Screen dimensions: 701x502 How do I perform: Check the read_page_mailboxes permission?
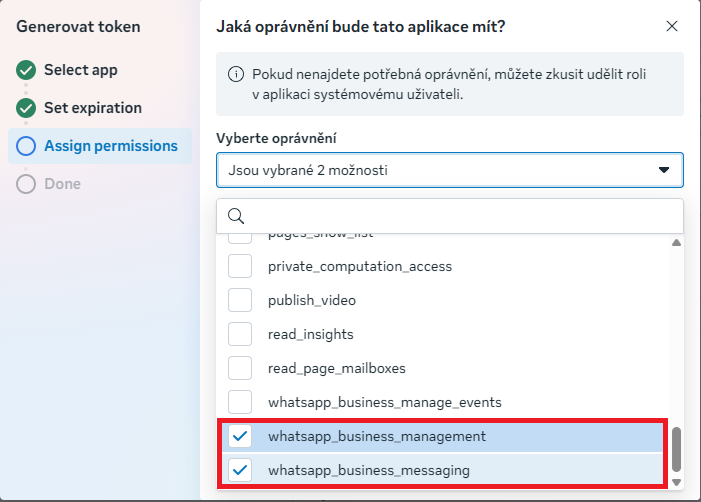pos(240,368)
